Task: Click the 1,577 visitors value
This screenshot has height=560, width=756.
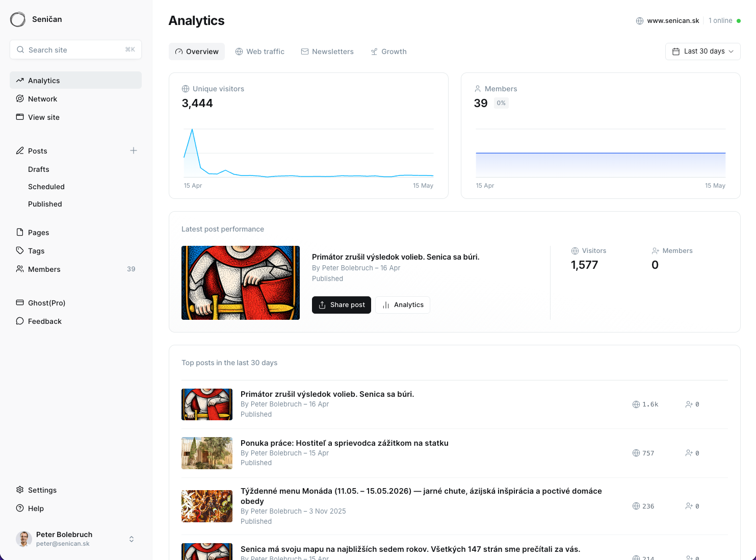Action: [x=584, y=265]
